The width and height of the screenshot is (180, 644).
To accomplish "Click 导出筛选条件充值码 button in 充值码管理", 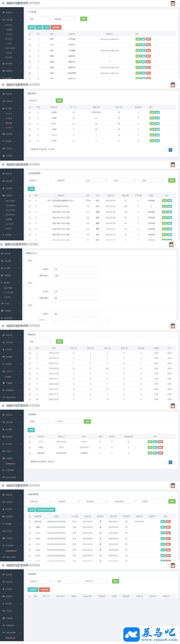I will coord(45,510).
